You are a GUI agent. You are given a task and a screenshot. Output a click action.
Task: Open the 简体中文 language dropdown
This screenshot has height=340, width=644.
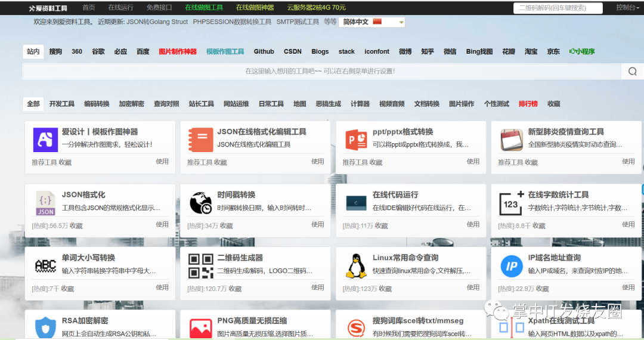coord(371,21)
